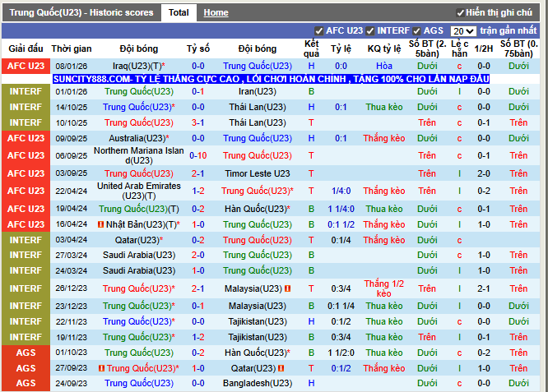548x392 pixels.
Task: Click the 1/4:0 odds on 22/04/24
Action: (x=341, y=191)
